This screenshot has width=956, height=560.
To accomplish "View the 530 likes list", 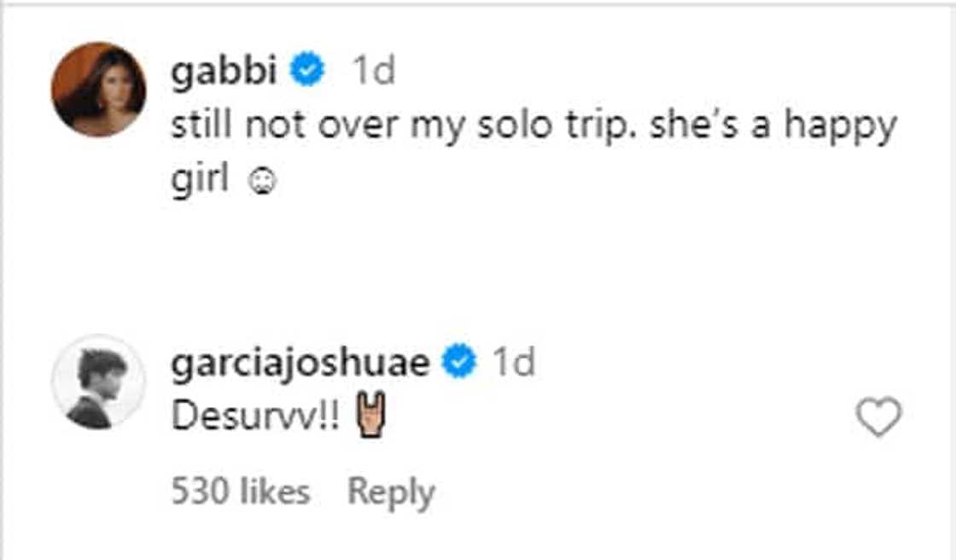I will coord(240,493).
